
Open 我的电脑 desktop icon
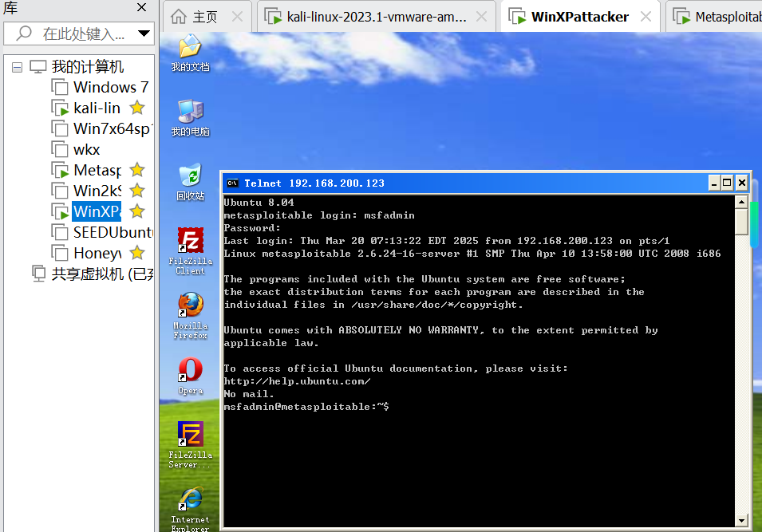tap(190, 117)
